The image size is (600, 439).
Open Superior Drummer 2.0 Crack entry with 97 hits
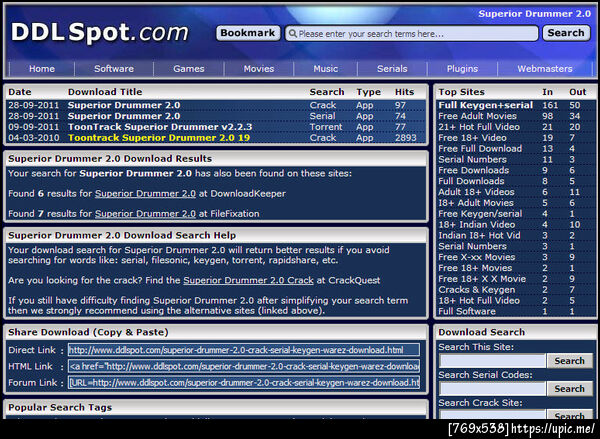(124, 105)
